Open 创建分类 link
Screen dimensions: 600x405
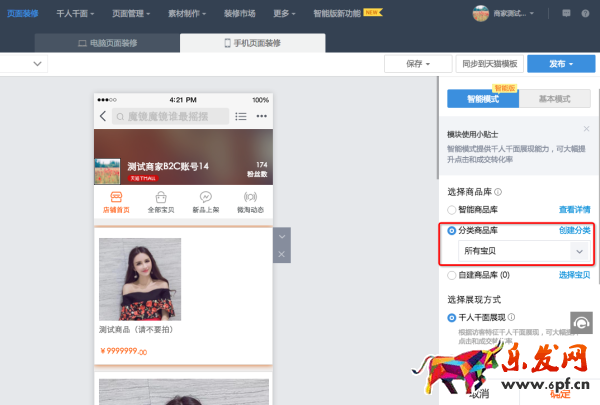pos(574,230)
